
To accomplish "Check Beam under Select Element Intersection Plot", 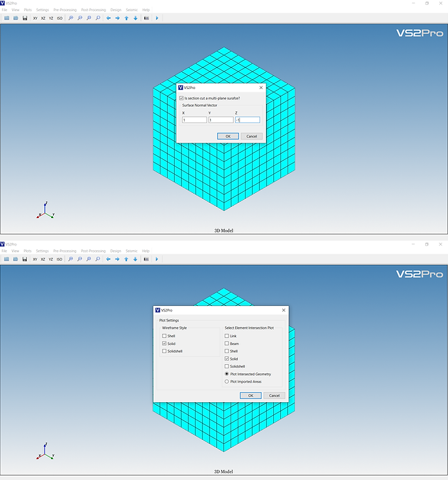I will 227,344.
